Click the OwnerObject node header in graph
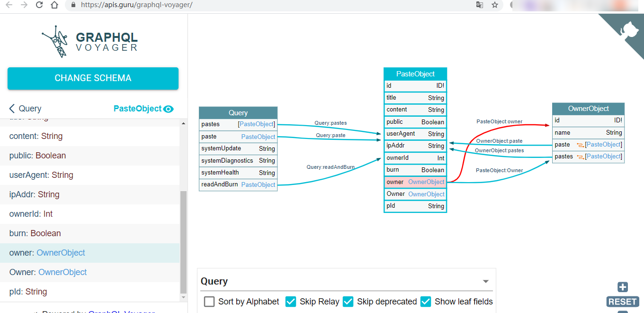Screen dimensions: 644x313 [x=589, y=109]
